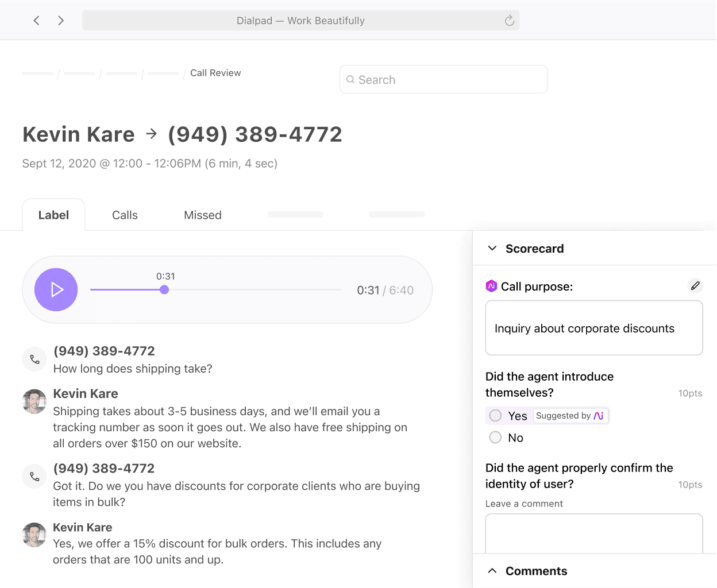Image resolution: width=717 pixels, height=588 pixels.
Task: Open the Missed tab
Action: click(x=202, y=215)
